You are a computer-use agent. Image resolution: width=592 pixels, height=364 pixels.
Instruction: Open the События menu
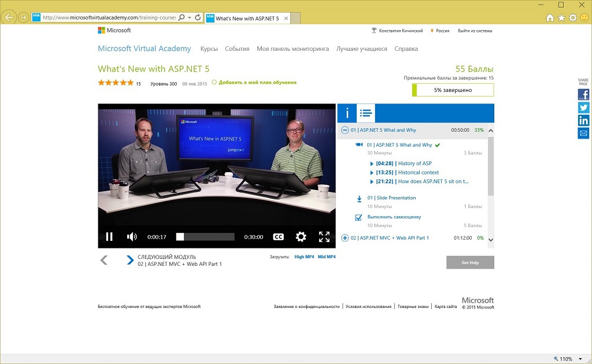tap(237, 49)
